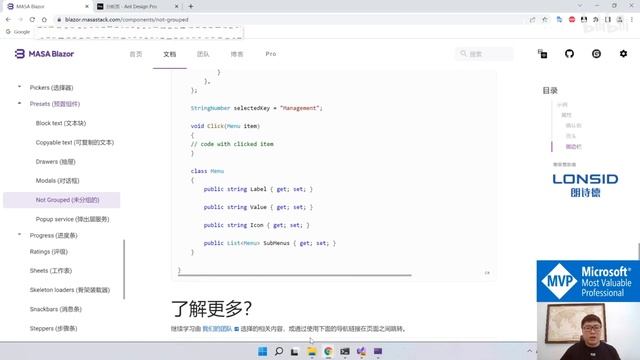Open Snackbars in the sidebar
Image resolution: width=640 pixels, height=360 pixels.
(x=56, y=309)
